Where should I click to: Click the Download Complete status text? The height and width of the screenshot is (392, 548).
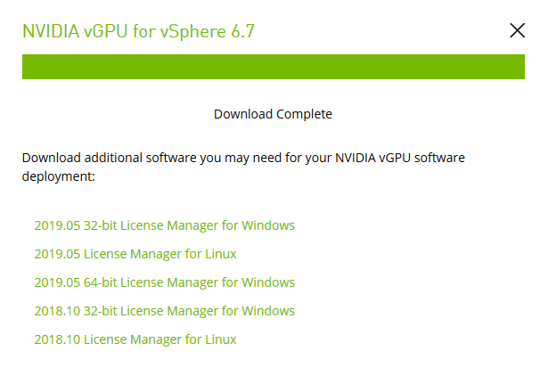[273, 114]
